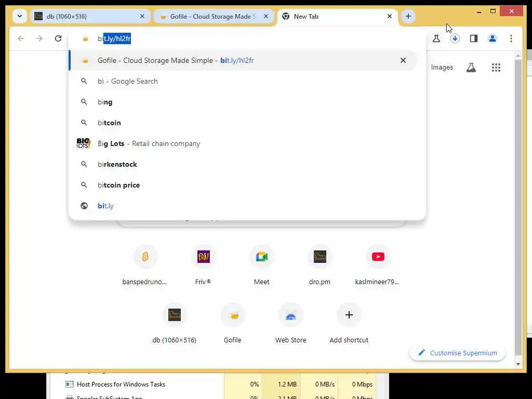Screen dimensions: 532x399
Task: Reload the page with refresh icon
Action: pyautogui.click(x=58, y=38)
